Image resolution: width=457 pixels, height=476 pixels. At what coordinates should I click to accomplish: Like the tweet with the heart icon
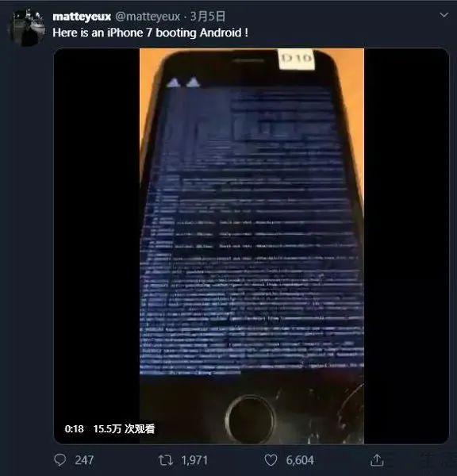[x=271, y=460]
